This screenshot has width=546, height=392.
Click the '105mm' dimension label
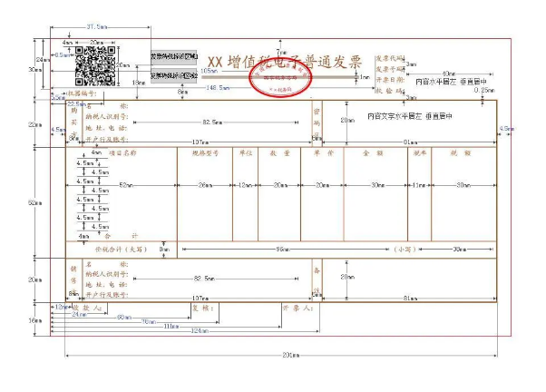[210, 71]
